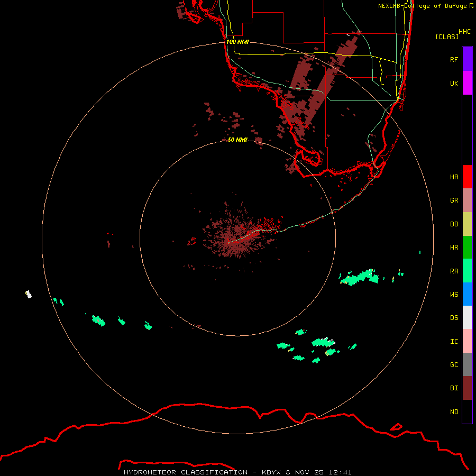Click the 50 NMI range ring label
This screenshot has width=476, height=476.
[237, 140]
